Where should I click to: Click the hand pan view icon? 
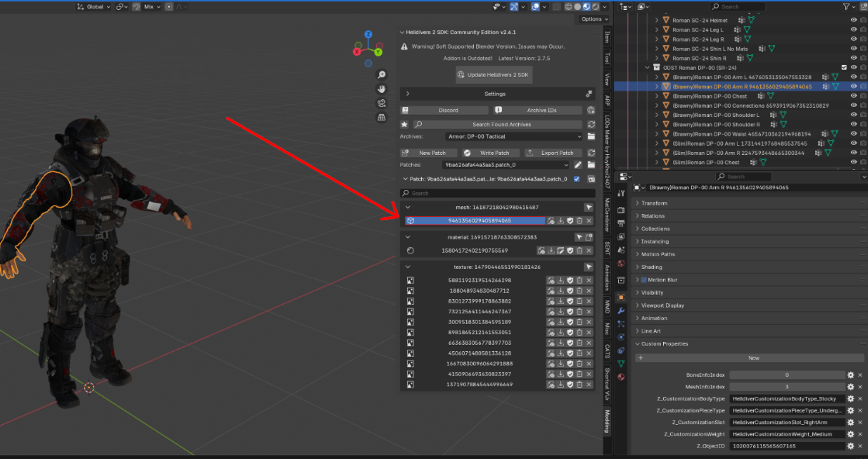pos(382,89)
